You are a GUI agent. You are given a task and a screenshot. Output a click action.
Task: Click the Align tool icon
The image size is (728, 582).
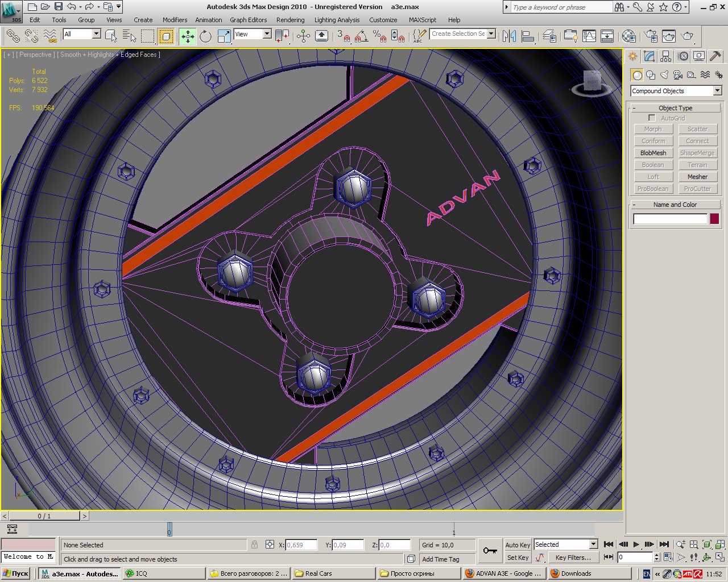[x=528, y=36]
